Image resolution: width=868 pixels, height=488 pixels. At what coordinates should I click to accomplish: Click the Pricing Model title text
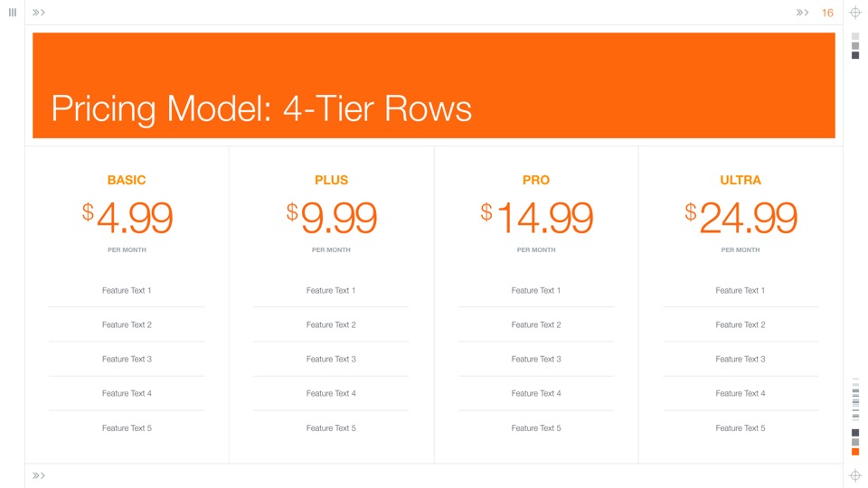point(261,108)
